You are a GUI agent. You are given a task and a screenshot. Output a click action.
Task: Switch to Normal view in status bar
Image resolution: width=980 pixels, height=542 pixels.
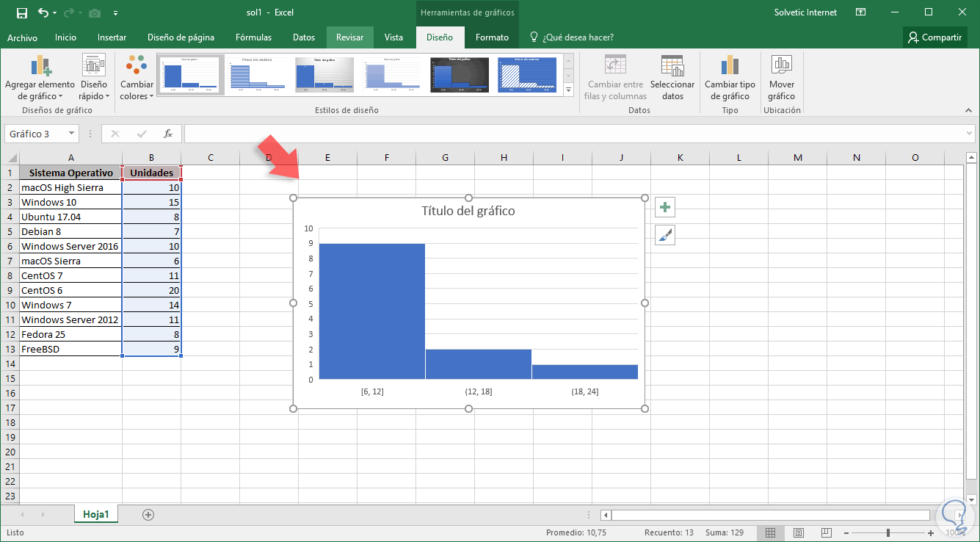click(770, 532)
